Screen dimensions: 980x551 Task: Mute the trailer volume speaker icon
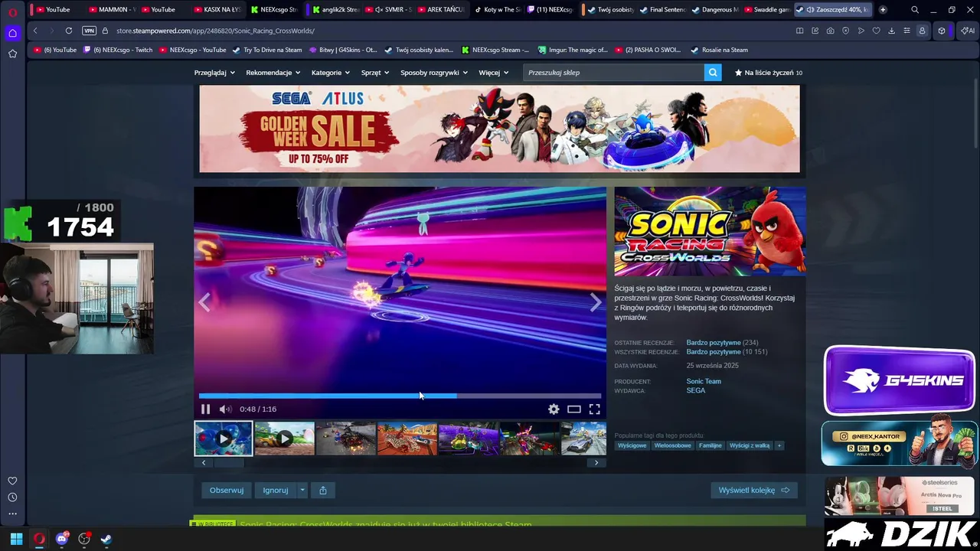click(225, 409)
